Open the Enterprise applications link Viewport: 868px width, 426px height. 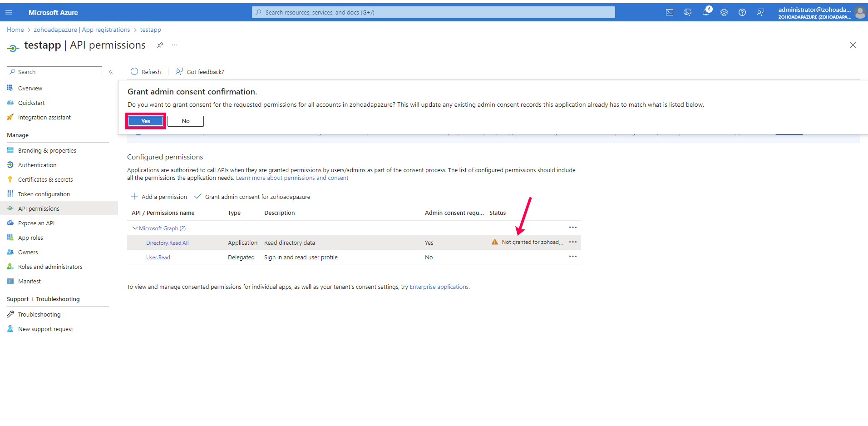439,287
